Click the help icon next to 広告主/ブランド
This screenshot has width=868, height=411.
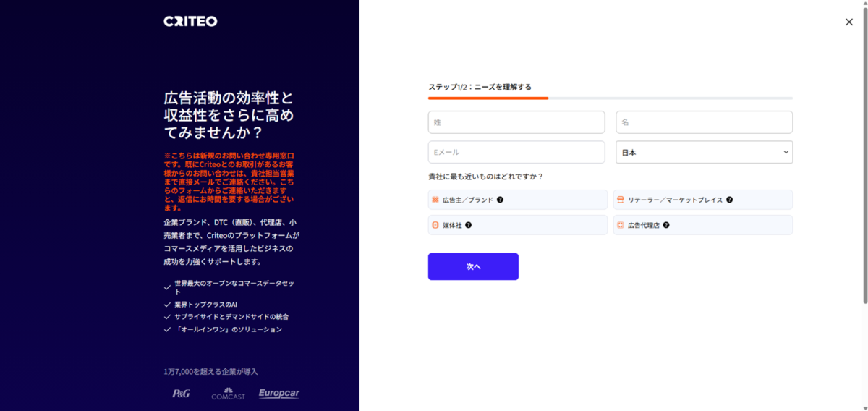500,200
